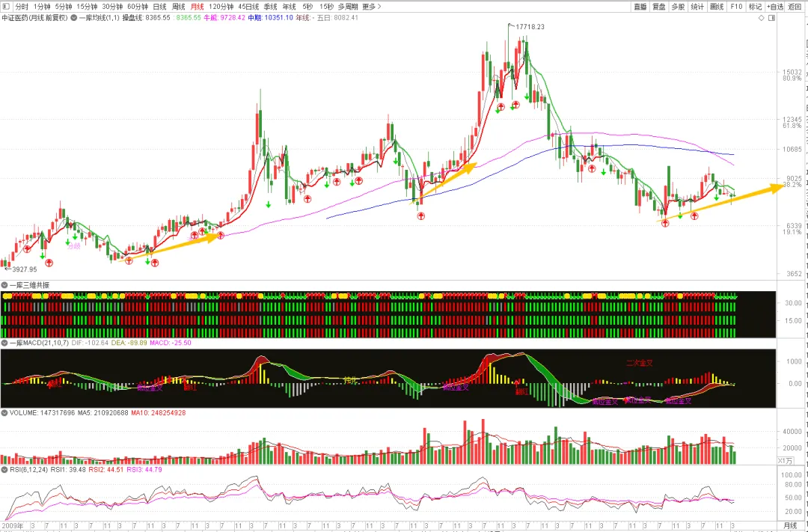Screen dimensions: 808x532
Task: Open the 统计 statistics button
Action: [697, 7]
